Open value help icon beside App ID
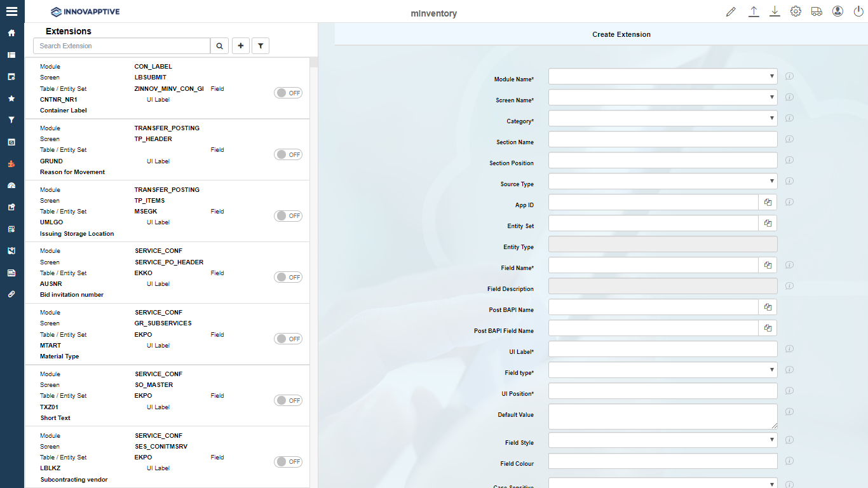 [x=768, y=202]
